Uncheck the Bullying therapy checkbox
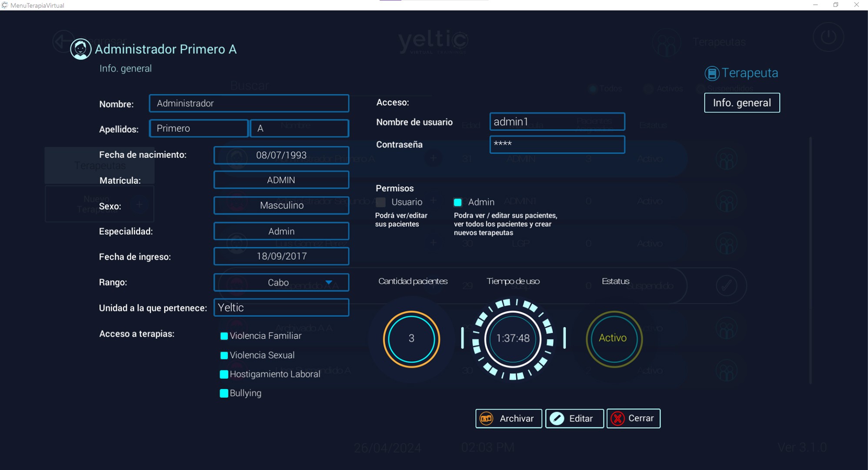The image size is (868, 470). 224,393
